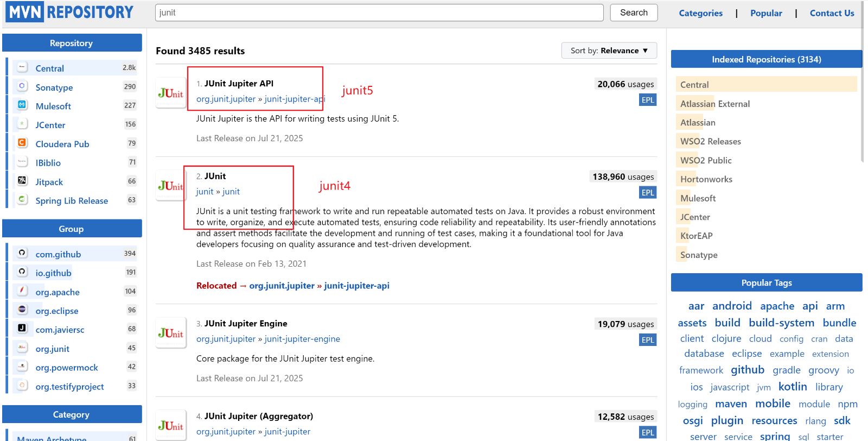
Task: Open the org.junit.jupiter group link in first result
Action: pyautogui.click(x=226, y=99)
